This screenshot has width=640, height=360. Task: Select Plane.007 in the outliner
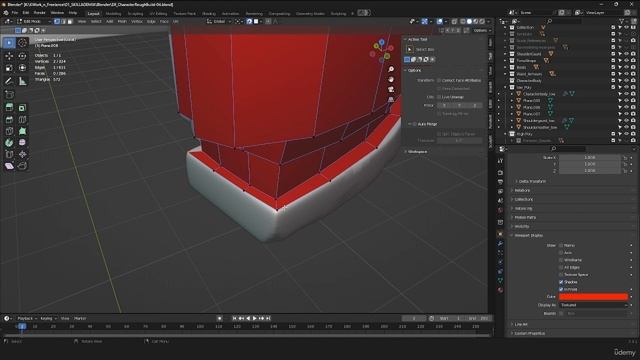(531, 114)
